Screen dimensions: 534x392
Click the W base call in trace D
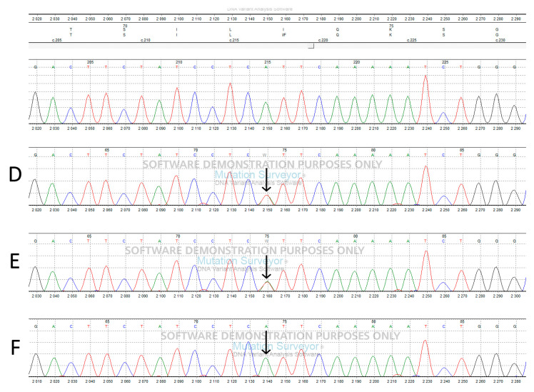[264, 156]
